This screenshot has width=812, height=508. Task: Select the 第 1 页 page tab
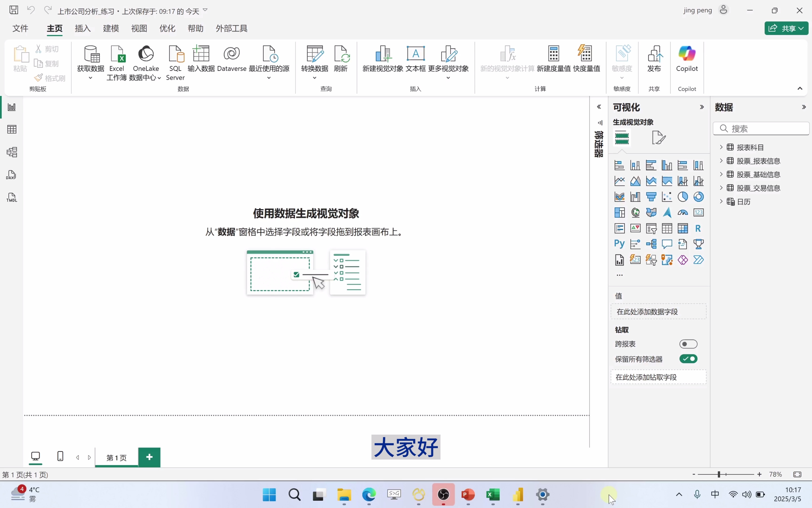(x=117, y=458)
